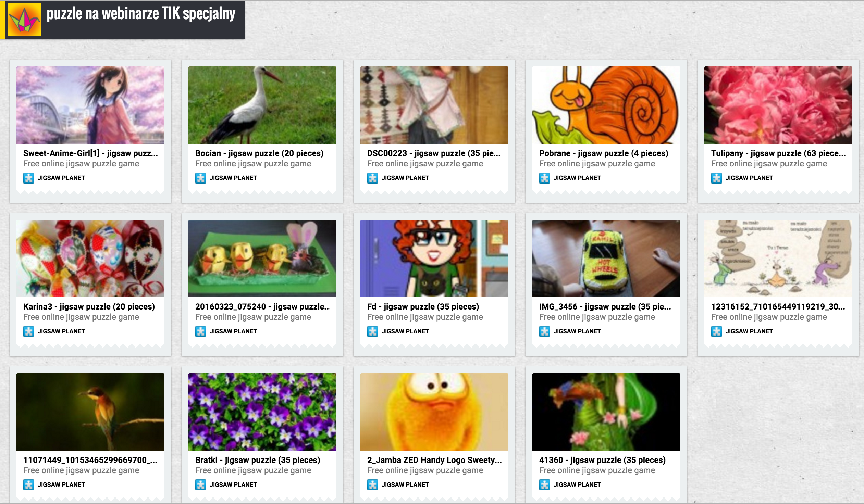Click Jigsaw Planet icon under Tulipany card
Viewport: 864px width, 504px height.
coord(717,178)
